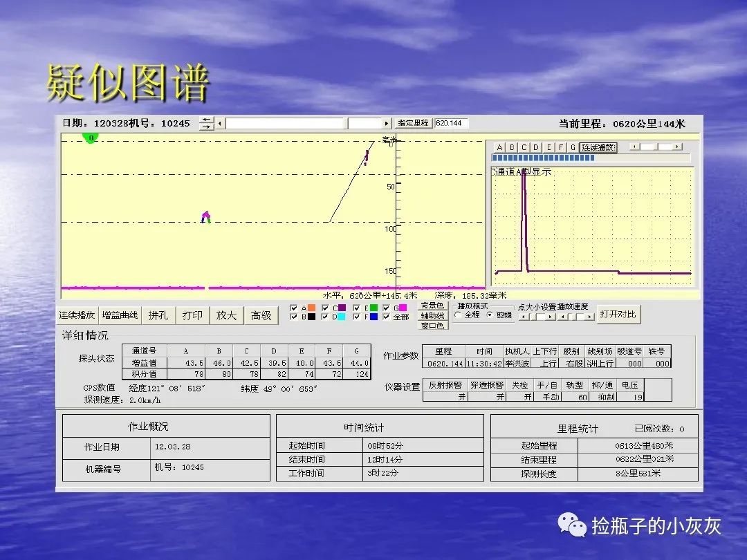The height and width of the screenshot is (560, 747).
Task: Select the 全程 playback mode radio button
Action: (x=458, y=315)
